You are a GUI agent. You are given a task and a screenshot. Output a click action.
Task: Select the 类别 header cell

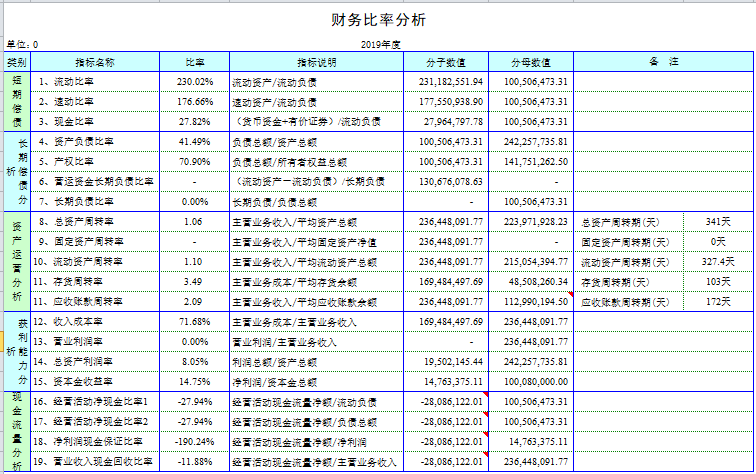coord(16,62)
